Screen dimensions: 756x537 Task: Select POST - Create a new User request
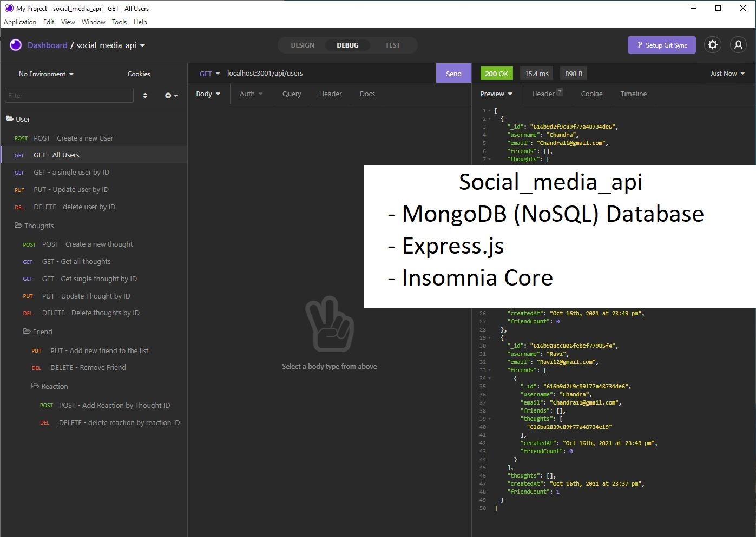pyautogui.click(x=94, y=138)
